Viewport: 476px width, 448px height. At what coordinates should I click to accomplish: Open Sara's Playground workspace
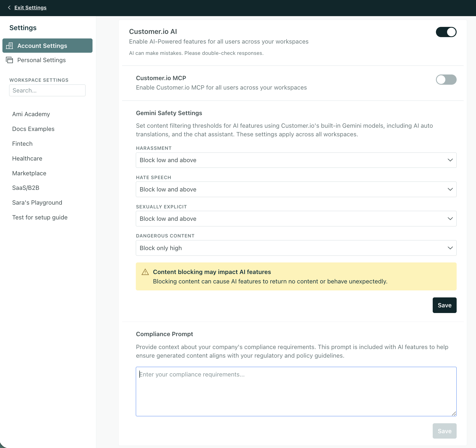37,202
